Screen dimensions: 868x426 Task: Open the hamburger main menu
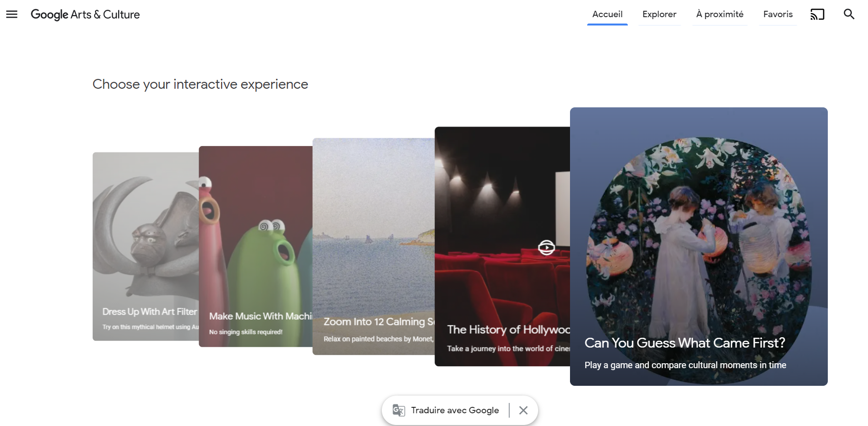(12, 14)
